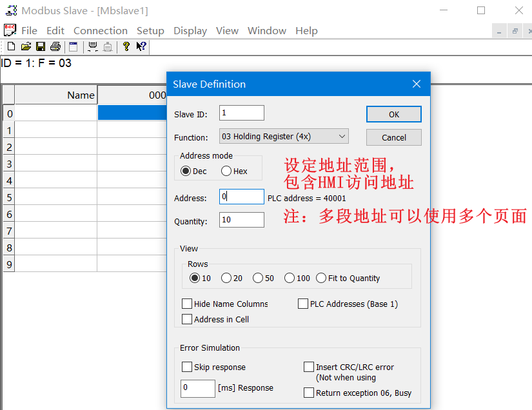This screenshot has height=410, width=532.
Task: Click the 'PLC address = 40001' label
Action: (x=307, y=198)
